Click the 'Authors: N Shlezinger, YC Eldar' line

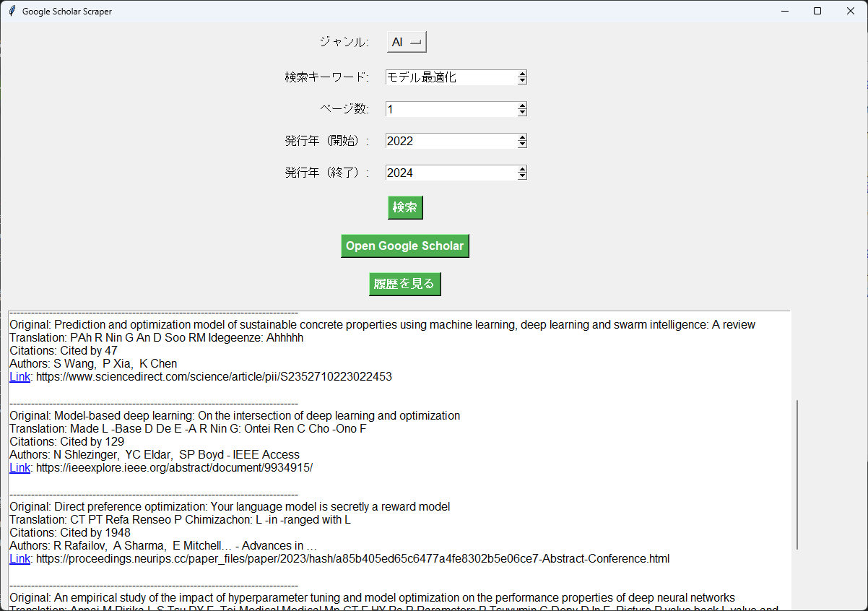[155, 455]
